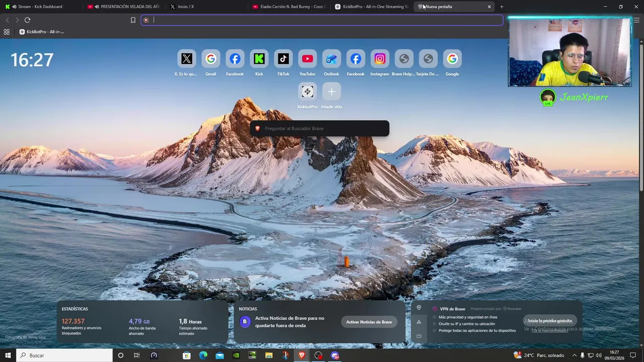644x362 pixels.
Task: Show hidden system tray icons
Action: tap(574, 355)
